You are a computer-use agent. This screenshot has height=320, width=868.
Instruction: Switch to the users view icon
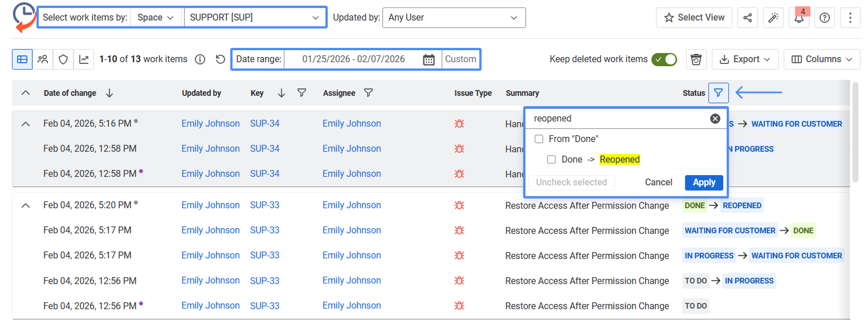point(43,59)
